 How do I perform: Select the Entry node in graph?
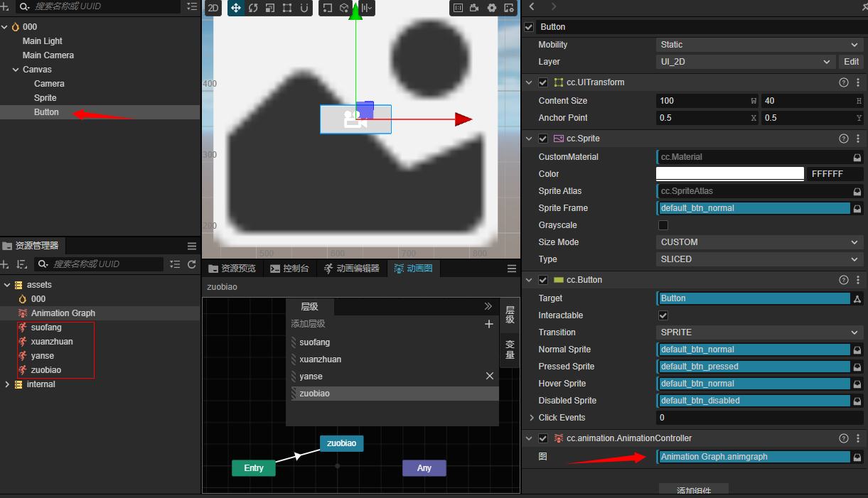(254, 468)
